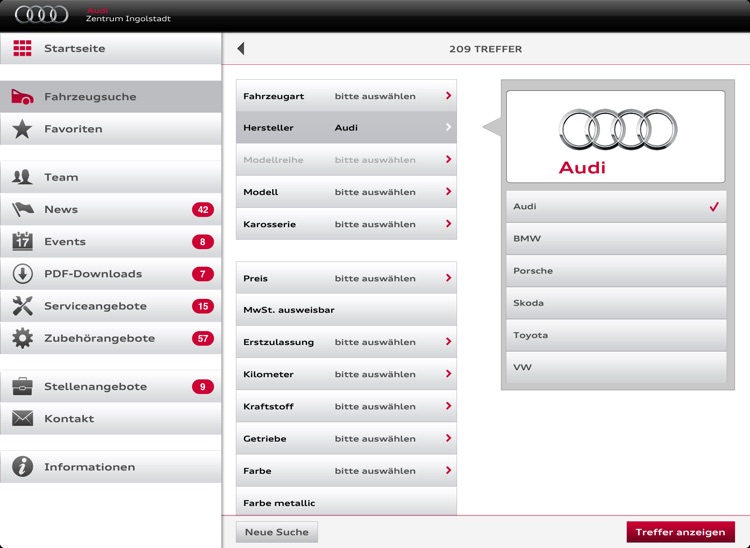750x548 pixels.
Task: Select Audi in manufacturer list
Action: 616,207
